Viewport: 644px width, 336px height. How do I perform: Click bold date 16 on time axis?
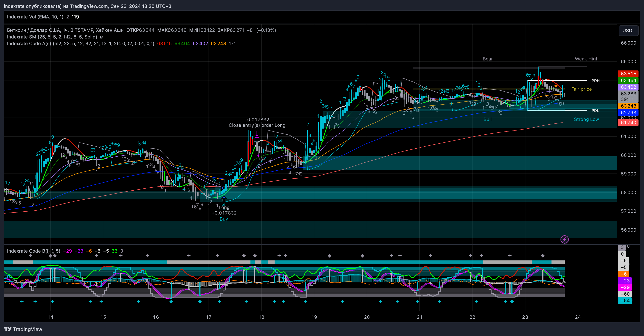tap(156, 317)
